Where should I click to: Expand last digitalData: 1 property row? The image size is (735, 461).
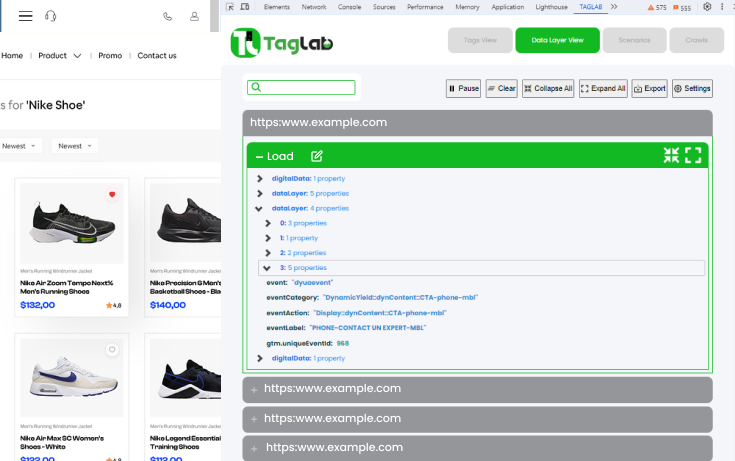[260, 358]
